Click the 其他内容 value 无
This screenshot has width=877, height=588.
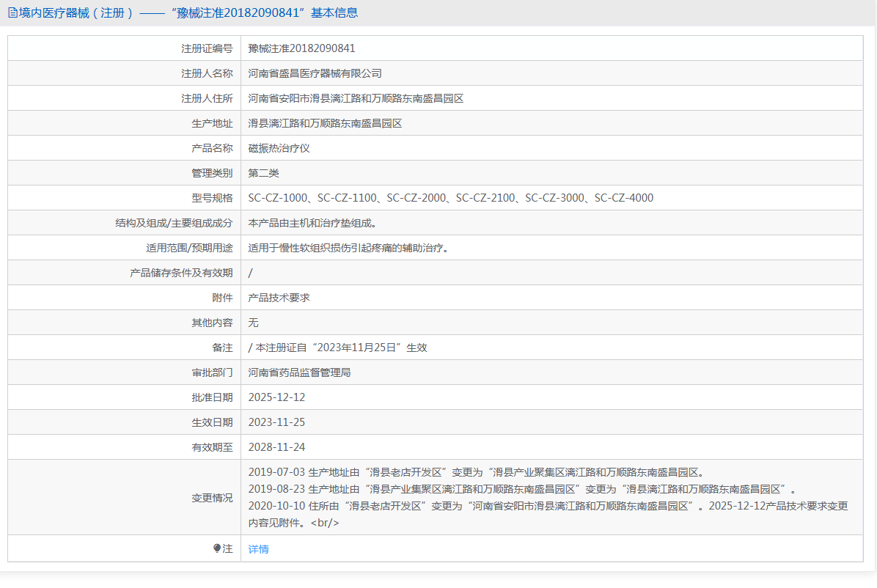[254, 323]
